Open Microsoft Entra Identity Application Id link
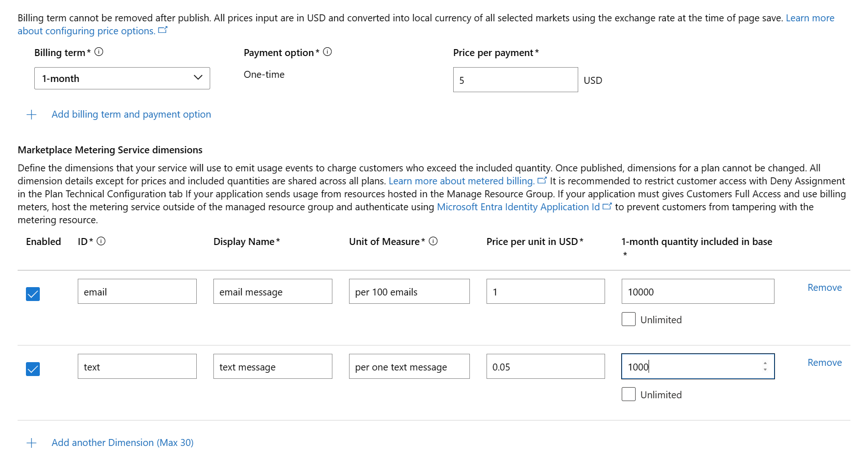 (x=518, y=207)
